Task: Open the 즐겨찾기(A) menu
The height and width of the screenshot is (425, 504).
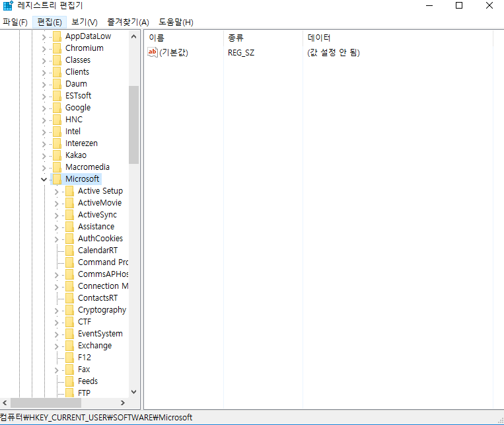Action: pyautogui.click(x=128, y=22)
